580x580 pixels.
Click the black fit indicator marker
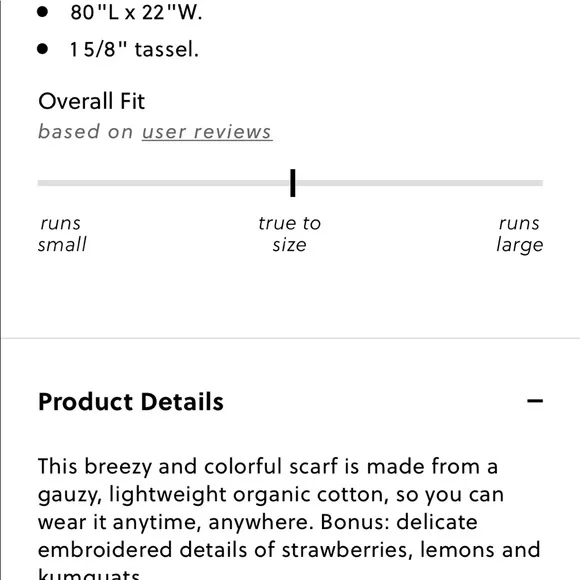point(293,183)
